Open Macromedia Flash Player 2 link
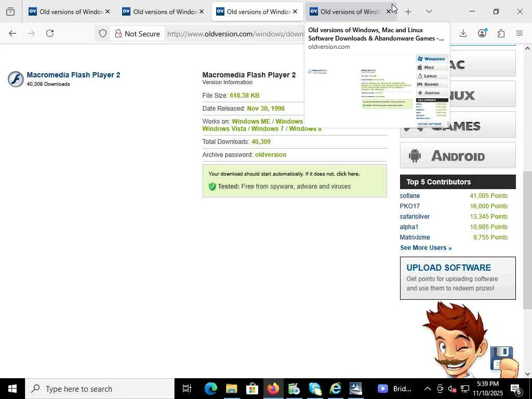This screenshot has width=532, height=399. (x=73, y=75)
